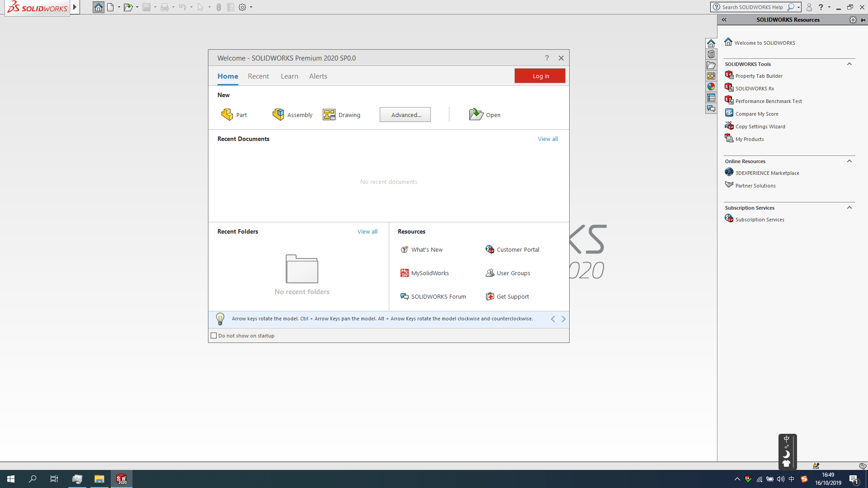Click the Undo toolbar icon
868x488 pixels.
(183, 7)
